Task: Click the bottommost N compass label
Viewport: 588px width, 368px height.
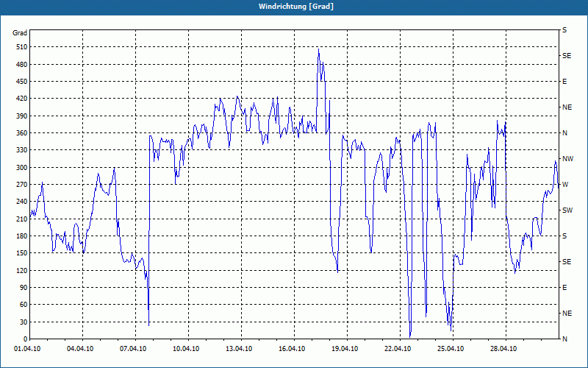Action: (564, 339)
